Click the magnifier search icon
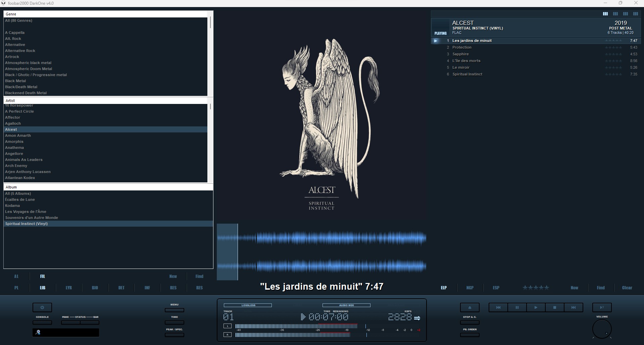Image resolution: width=644 pixels, height=345 pixels. [38, 332]
